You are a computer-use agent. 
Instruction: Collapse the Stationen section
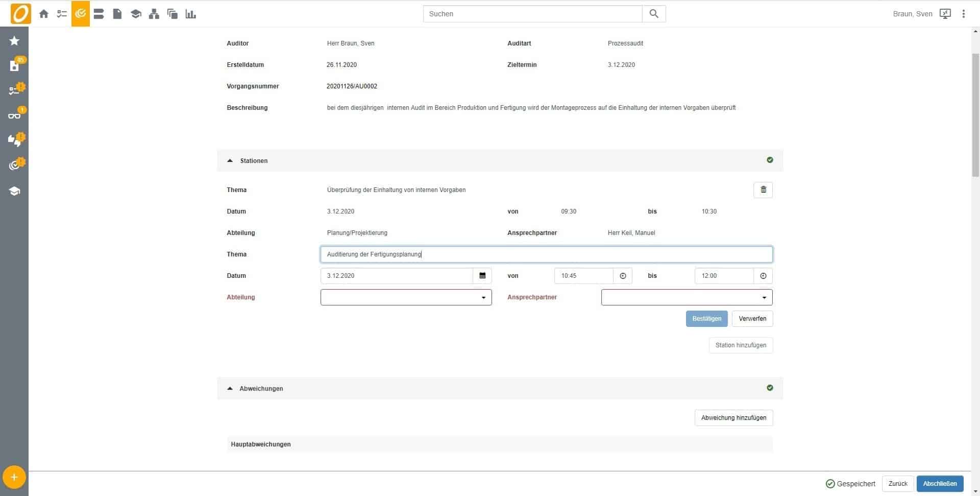230,161
